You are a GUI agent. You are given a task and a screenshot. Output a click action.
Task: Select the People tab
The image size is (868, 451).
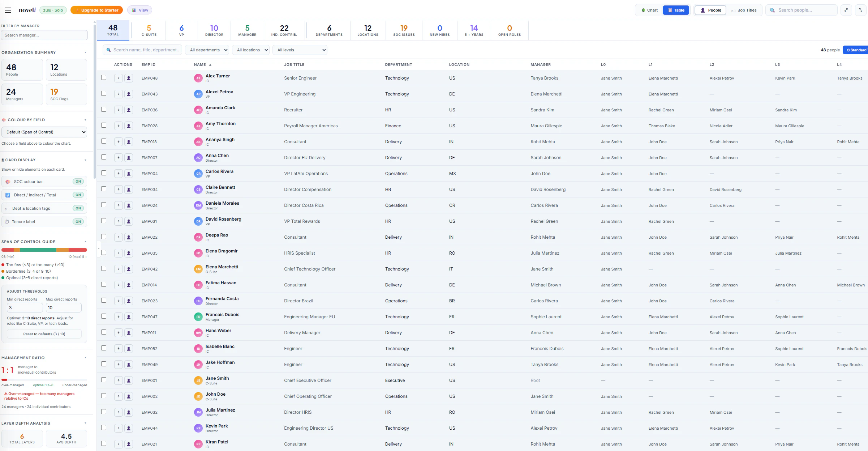710,10
